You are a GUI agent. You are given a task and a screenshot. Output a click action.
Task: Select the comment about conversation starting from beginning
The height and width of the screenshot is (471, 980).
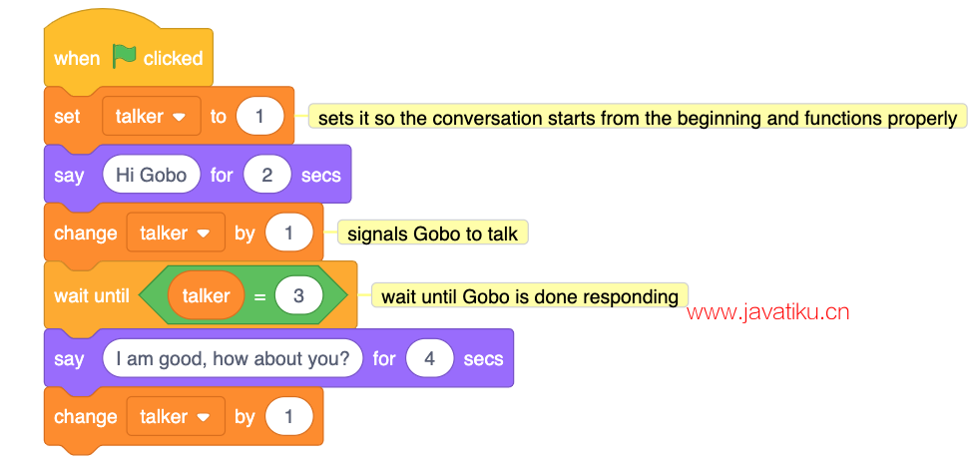pos(638,118)
